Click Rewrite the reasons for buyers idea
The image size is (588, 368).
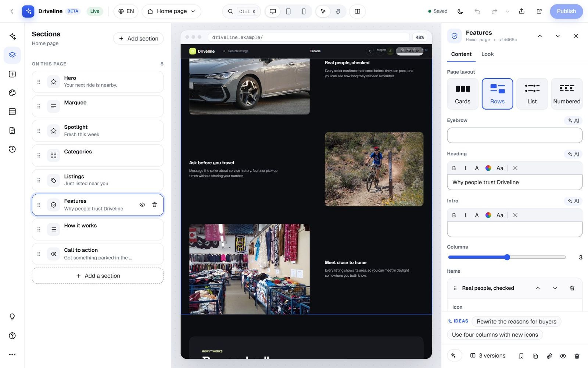click(x=516, y=322)
